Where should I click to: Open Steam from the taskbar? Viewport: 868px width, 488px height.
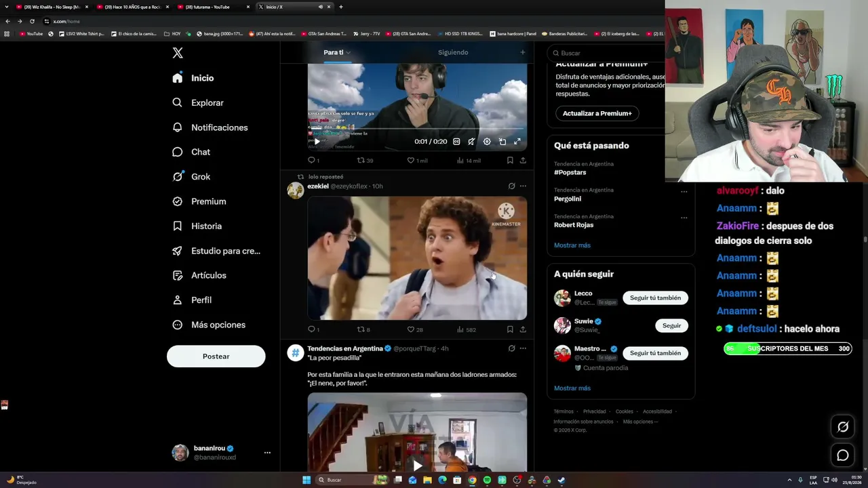[561, 480]
